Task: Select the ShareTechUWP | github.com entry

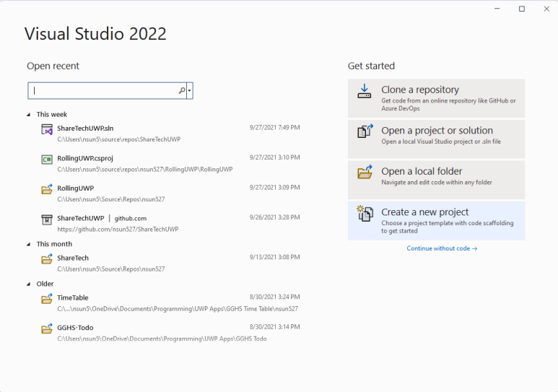Action: coord(102,218)
